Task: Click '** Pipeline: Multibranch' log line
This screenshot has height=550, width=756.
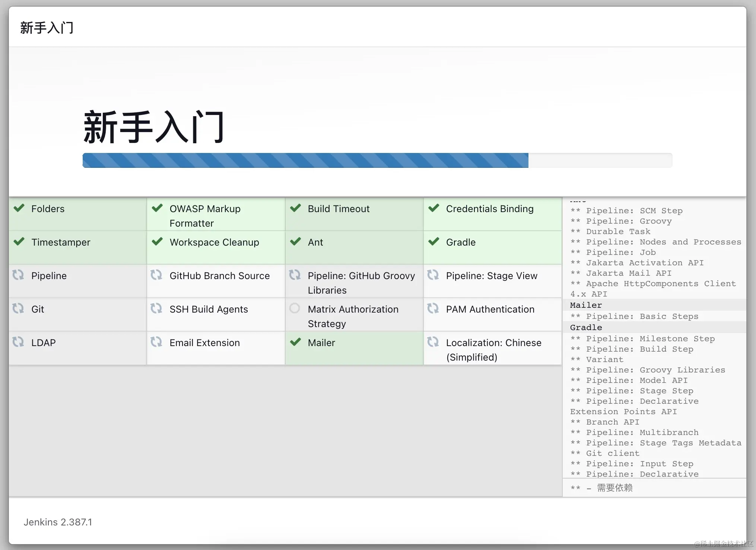Action: click(634, 432)
